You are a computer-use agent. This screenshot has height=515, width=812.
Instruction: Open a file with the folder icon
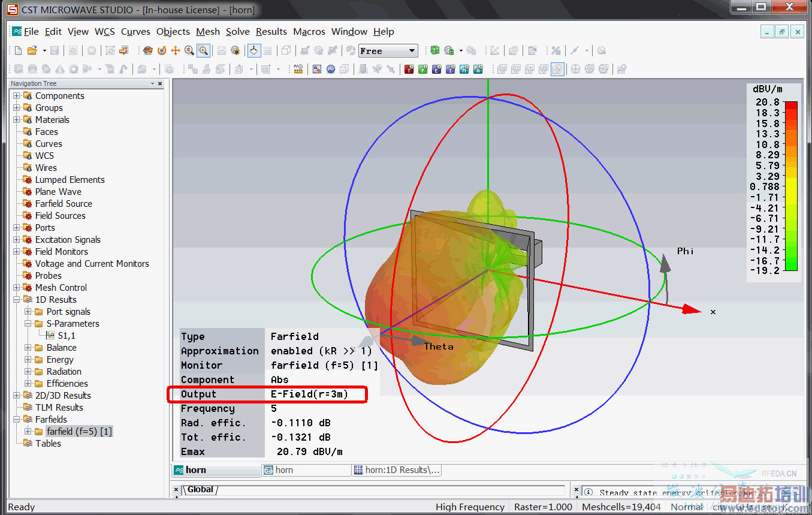click(x=32, y=51)
